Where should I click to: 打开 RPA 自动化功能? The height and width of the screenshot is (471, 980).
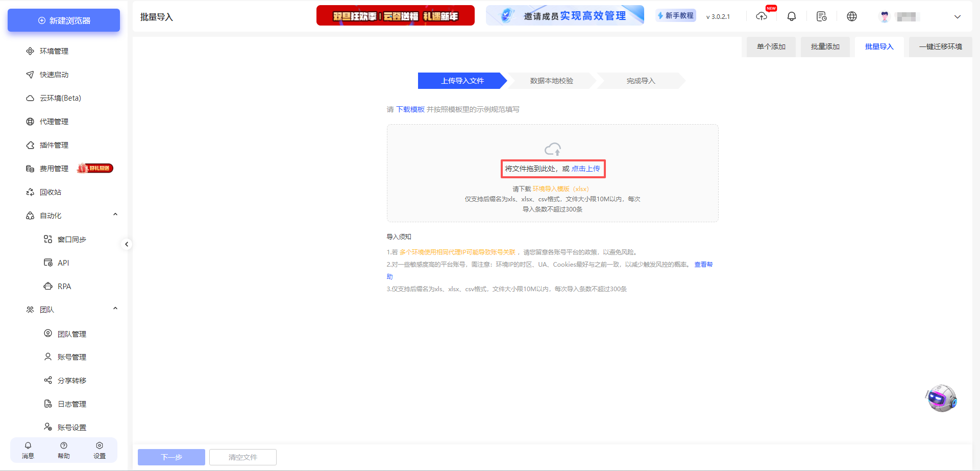point(63,286)
